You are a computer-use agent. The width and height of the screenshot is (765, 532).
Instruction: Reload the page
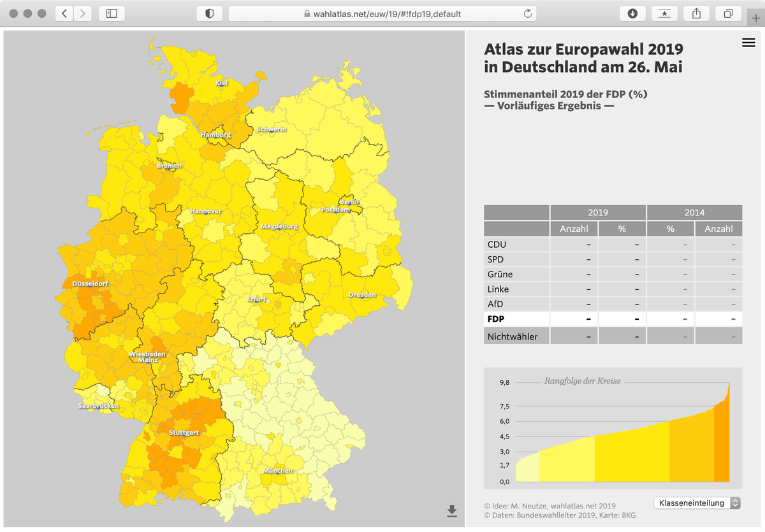527,13
